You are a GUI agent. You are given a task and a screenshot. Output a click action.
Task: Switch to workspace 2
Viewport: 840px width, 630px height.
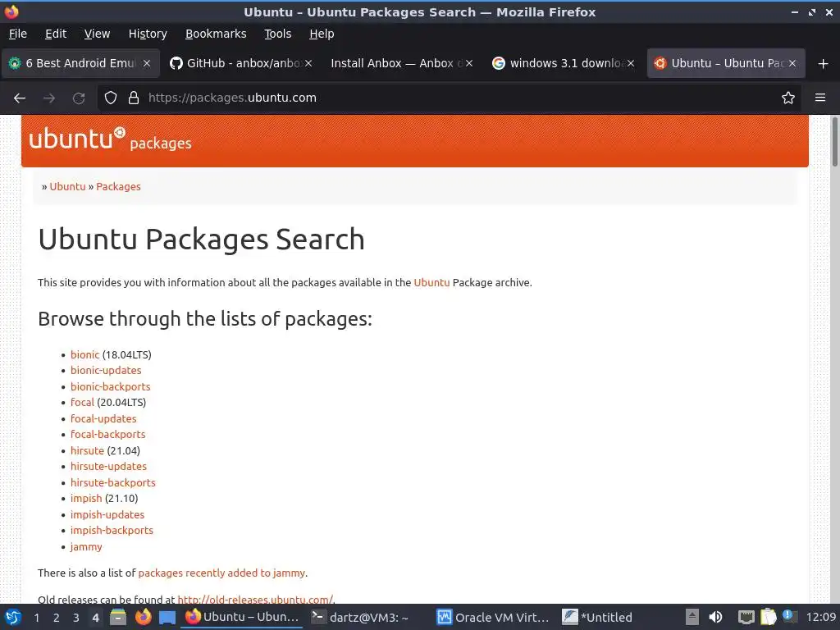point(57,618)
